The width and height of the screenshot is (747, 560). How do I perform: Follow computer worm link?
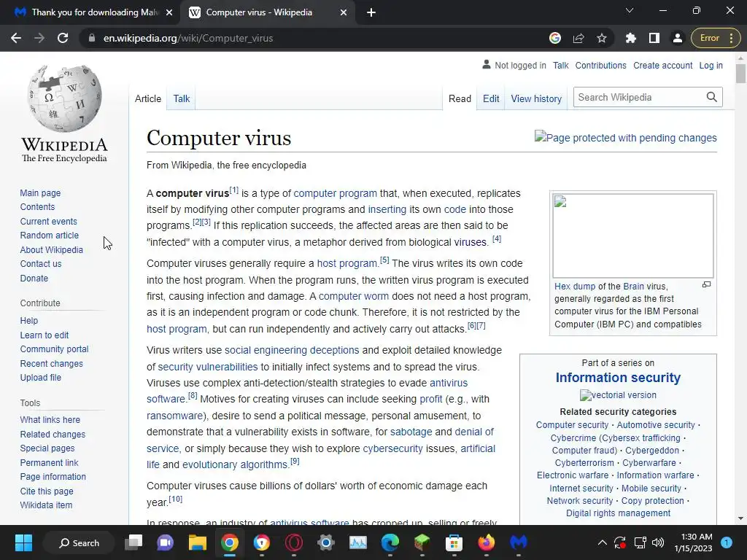[x=354, y=296]
